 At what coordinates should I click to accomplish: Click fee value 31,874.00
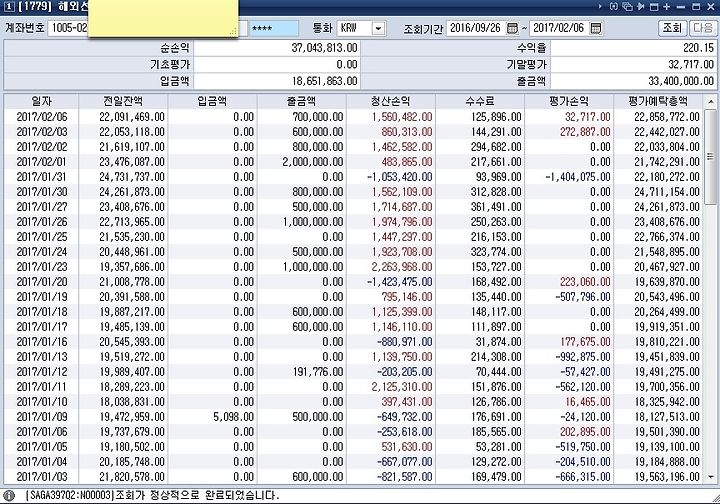498,342
